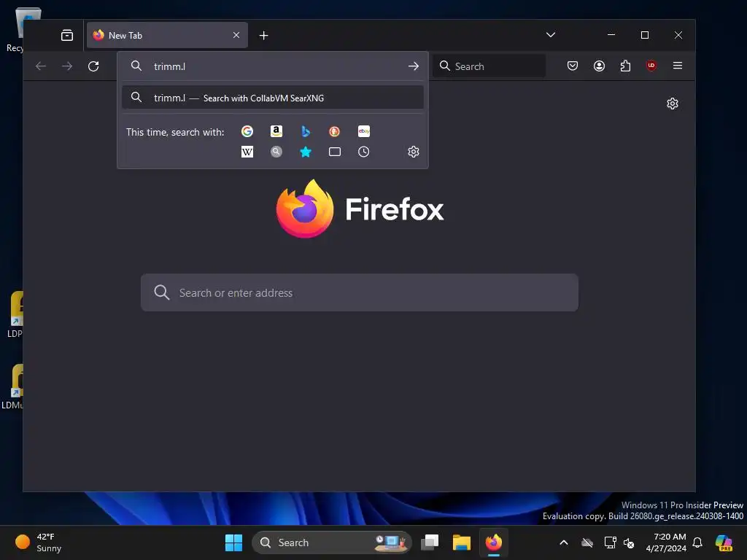This screenshot has width=747, height=560.
Task: Open the uBlock Origin extension icon
Action: click(651, 66)
